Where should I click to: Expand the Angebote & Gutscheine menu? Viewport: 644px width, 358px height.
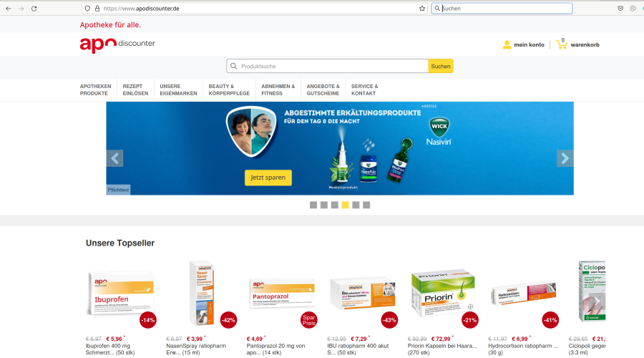[x=323, y=89]
